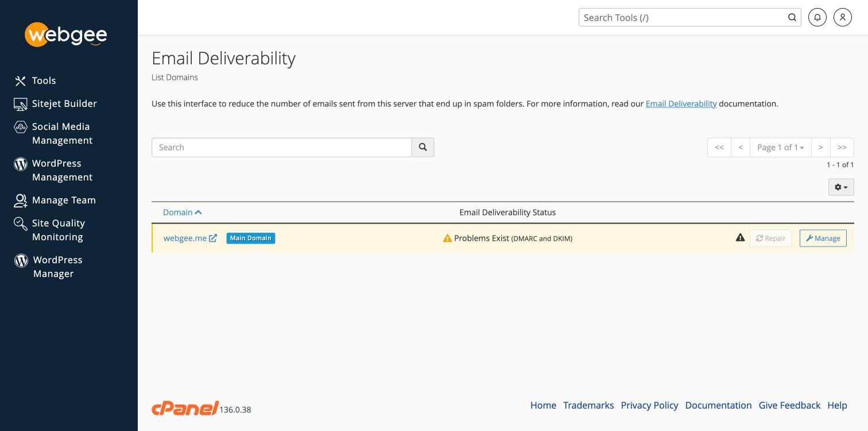
Task: Open the user account menu
Action: [x=843, y=17]
